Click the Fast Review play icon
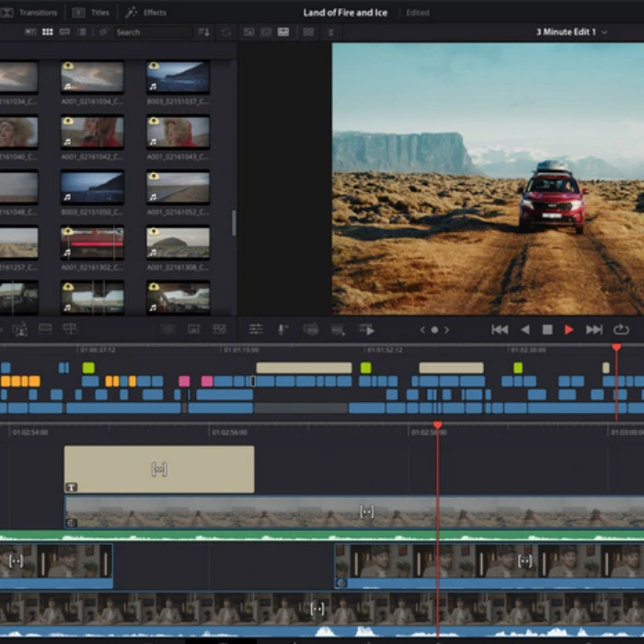644x644 pixels. (x=366, y=329)
